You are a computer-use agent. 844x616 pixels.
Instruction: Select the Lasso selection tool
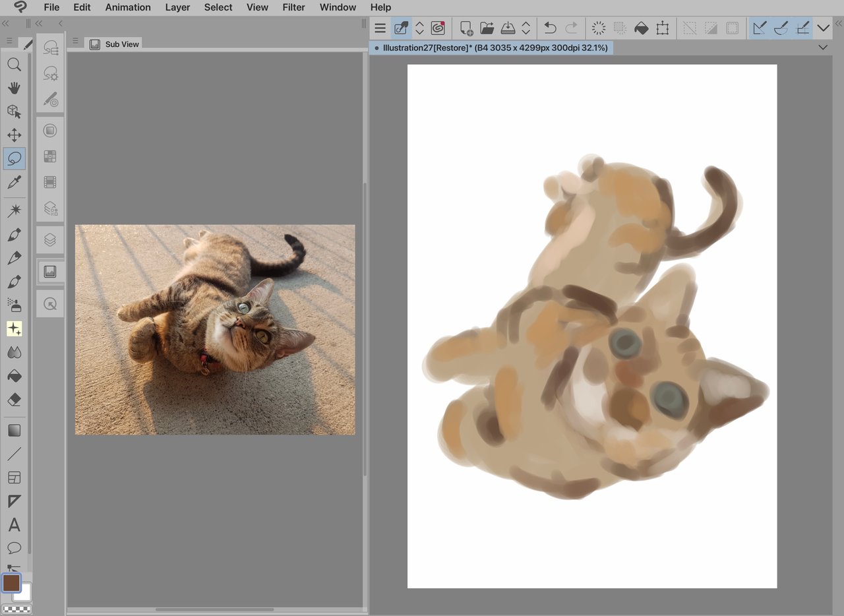pos(14,159)
